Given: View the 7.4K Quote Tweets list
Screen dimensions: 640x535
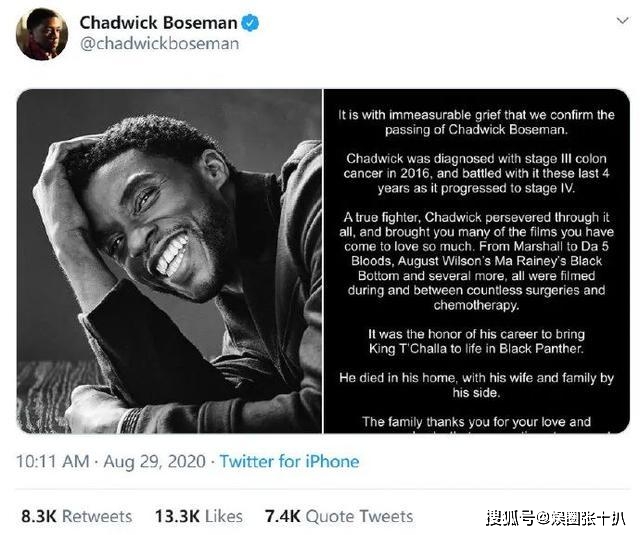Looking at the screenshot, I should coord(339,516).
